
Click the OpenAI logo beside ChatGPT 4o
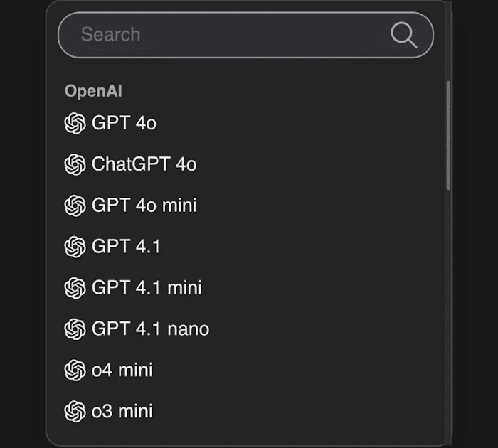coord(75,164)
